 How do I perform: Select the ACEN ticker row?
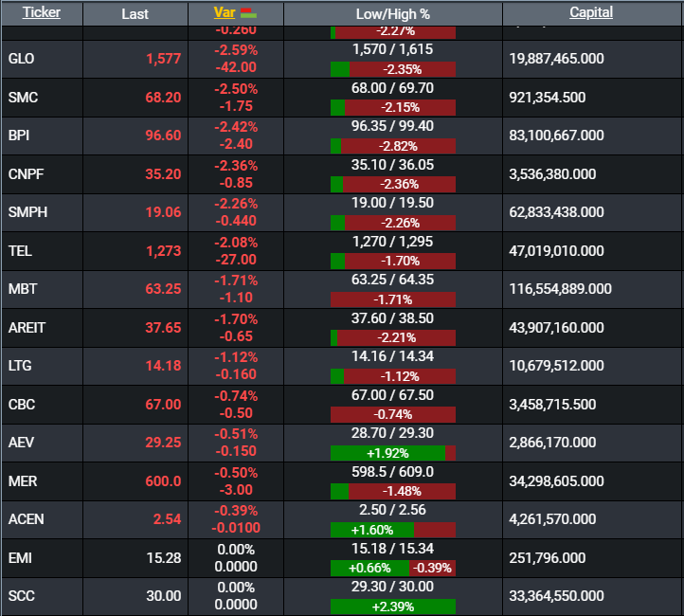(342, 519)
